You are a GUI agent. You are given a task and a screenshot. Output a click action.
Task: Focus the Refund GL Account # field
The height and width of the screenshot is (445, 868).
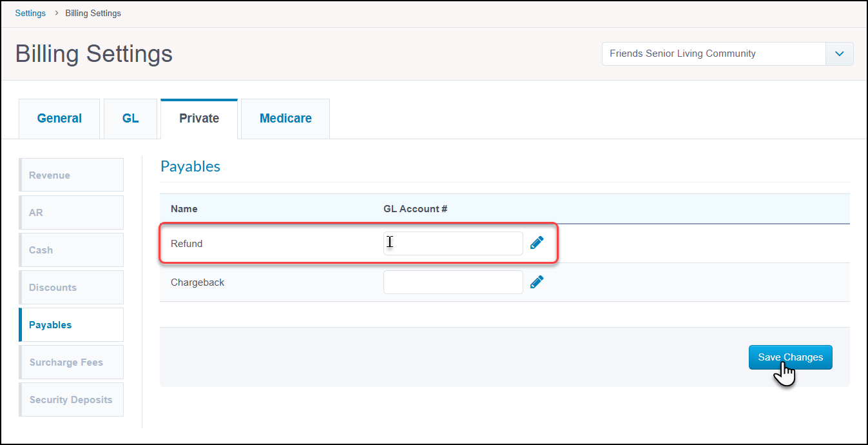[453, 243]
